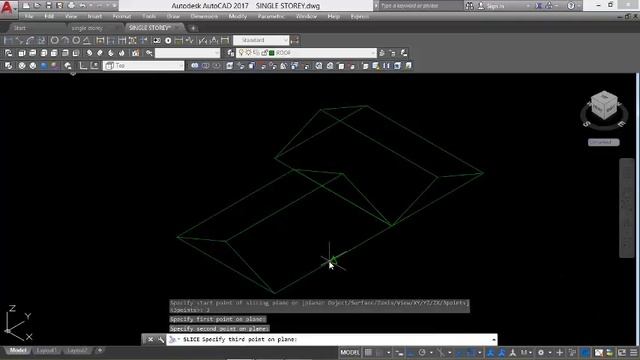Image resolution: width=640 pixels, height=360 pixels.
Task: Click the Layer Previous icon
Action: point(393,53)
